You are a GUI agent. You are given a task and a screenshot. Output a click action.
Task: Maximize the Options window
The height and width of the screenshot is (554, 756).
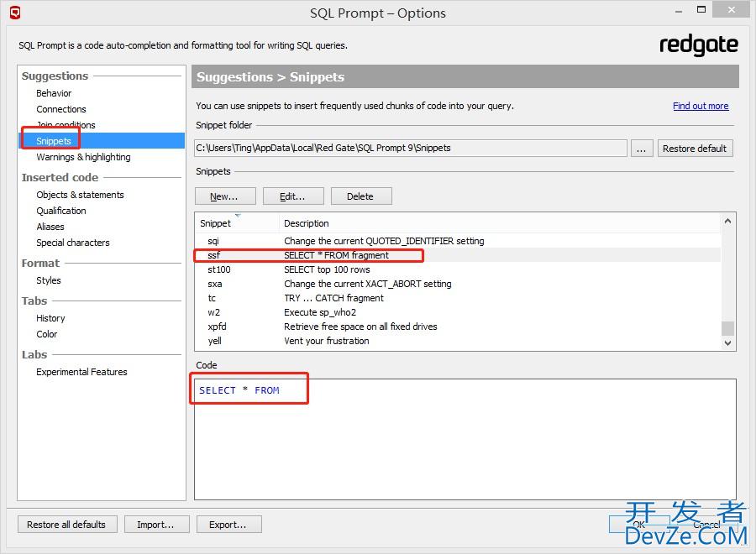click(701, 9)
